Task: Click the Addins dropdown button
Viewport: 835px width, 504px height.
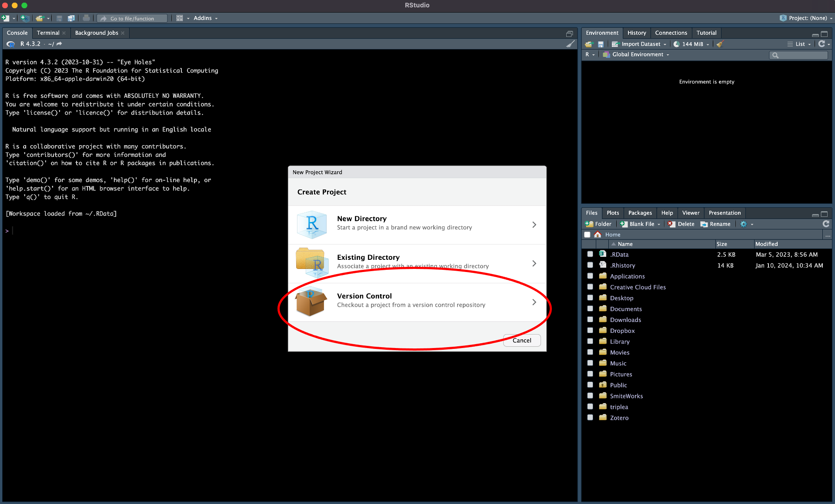Action: [x=205, y=19]
